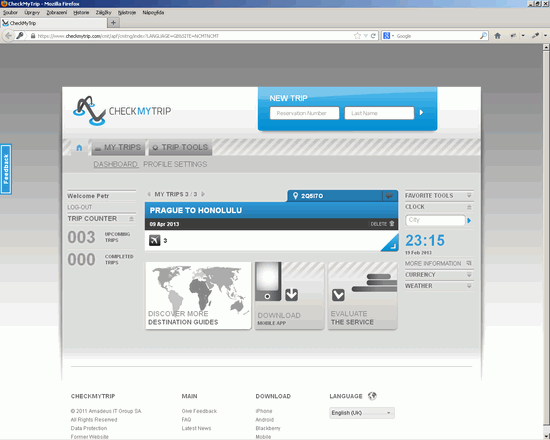
Task: Click the Reservation Number field
Action: tap(304, 113)
